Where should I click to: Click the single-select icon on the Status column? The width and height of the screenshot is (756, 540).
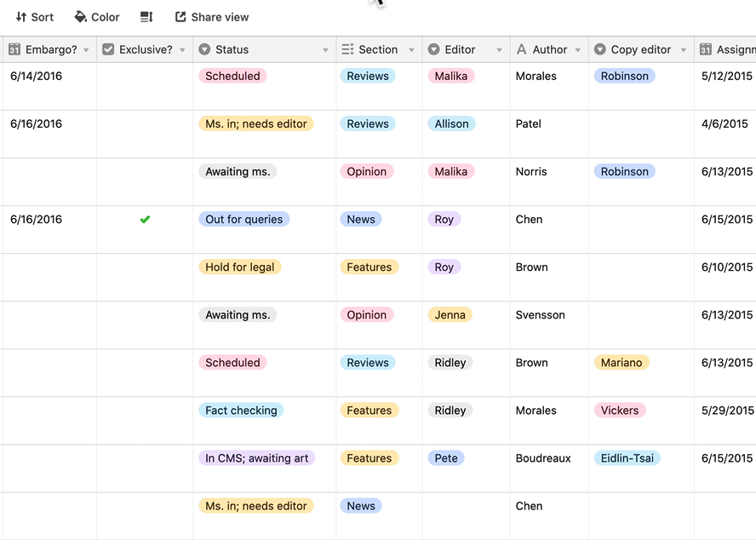[x=203, y=49]
